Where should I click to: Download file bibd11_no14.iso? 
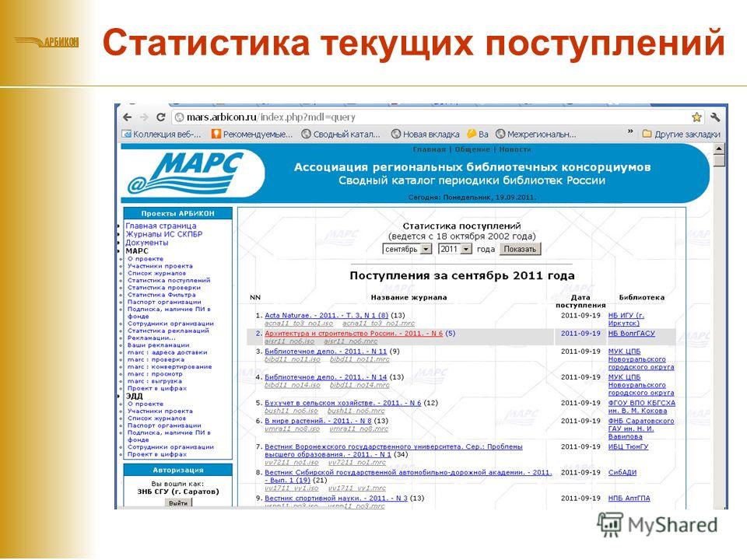pyautogui.click(x=293, y=385)
